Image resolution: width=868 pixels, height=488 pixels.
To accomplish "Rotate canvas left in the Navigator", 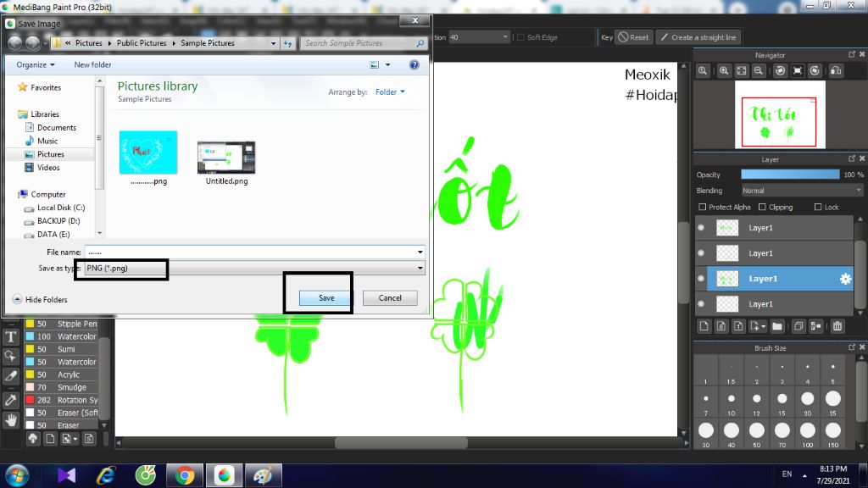I will 780,71.
